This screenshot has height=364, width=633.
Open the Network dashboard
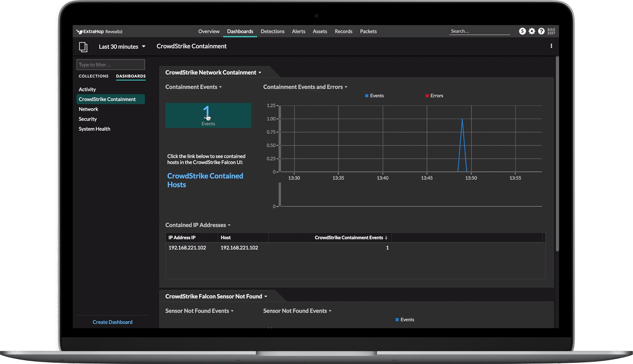click(88, 109)
